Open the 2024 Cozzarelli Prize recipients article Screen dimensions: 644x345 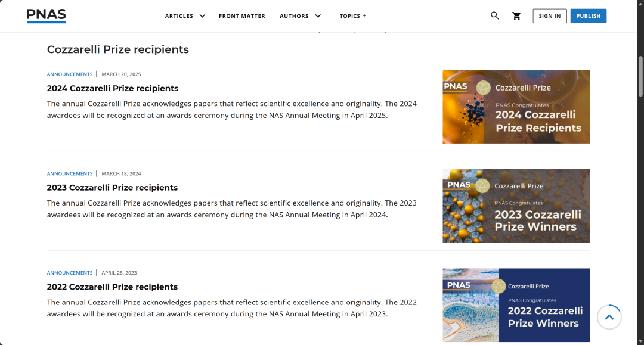point(113,88)
